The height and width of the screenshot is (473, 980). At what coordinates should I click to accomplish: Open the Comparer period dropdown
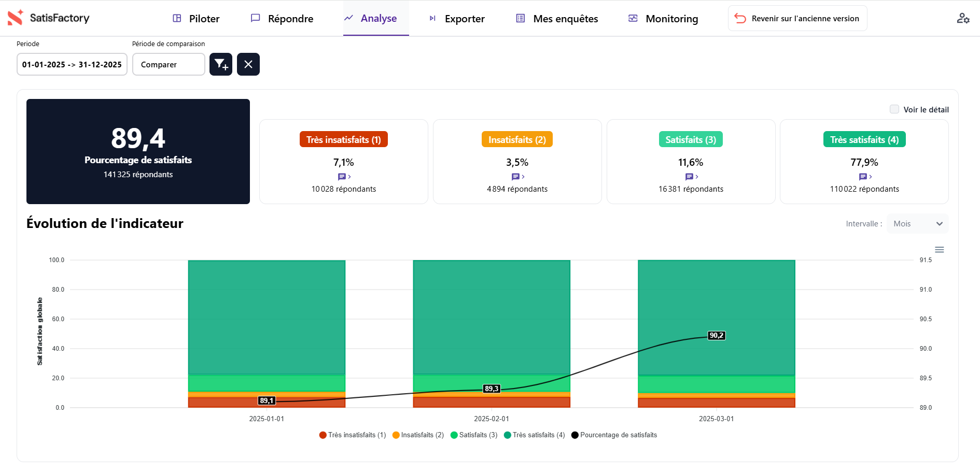(169, 65)
